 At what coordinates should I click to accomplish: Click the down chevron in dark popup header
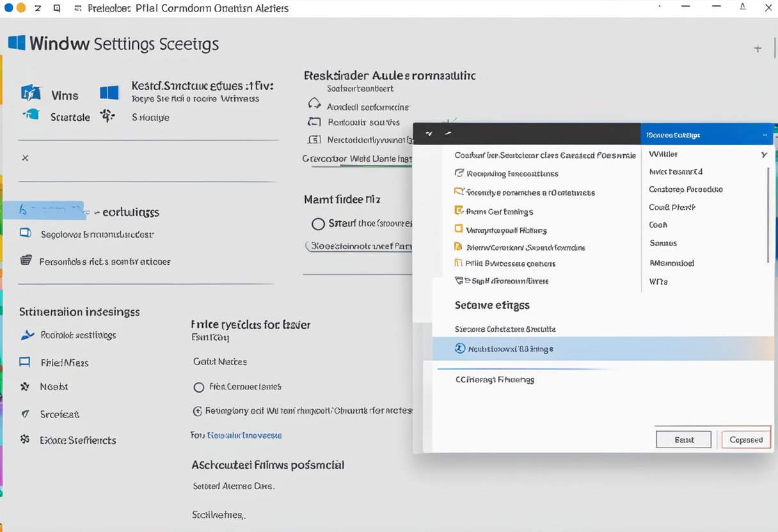coord(429,134)
